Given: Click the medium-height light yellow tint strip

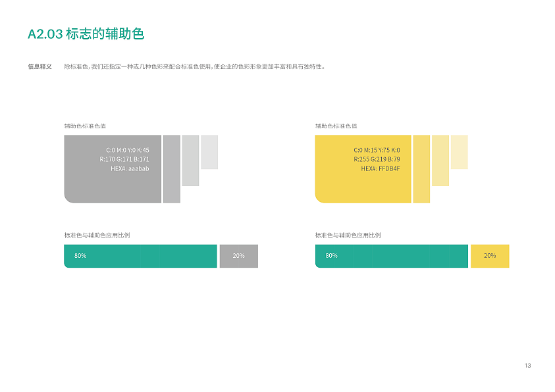Looking at the screenshot, I should pyautogui.click(x=440, y=160).
